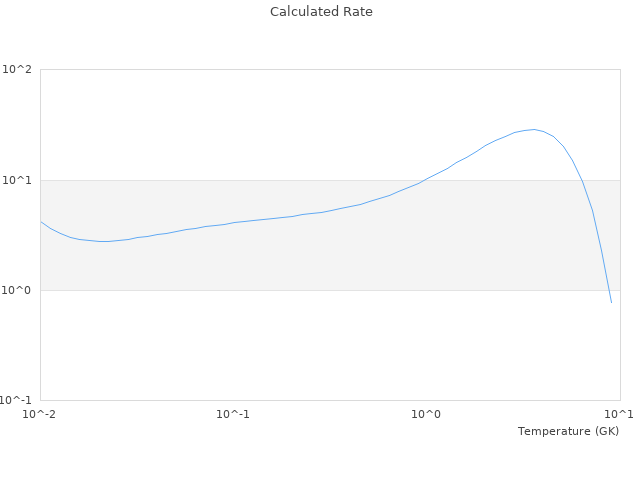Select the 10^1 y-axis tick label
The image size is (640, 480).
(x=18, y=180)
